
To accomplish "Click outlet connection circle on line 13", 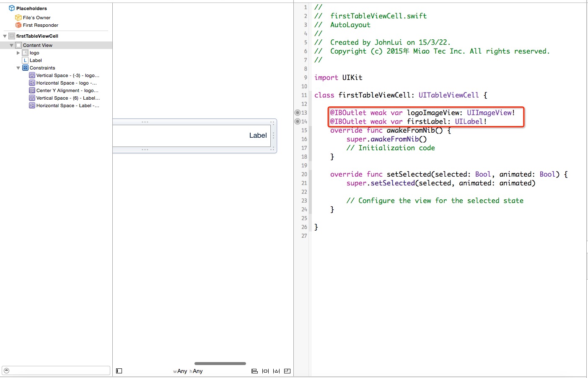I will [298, 113].
